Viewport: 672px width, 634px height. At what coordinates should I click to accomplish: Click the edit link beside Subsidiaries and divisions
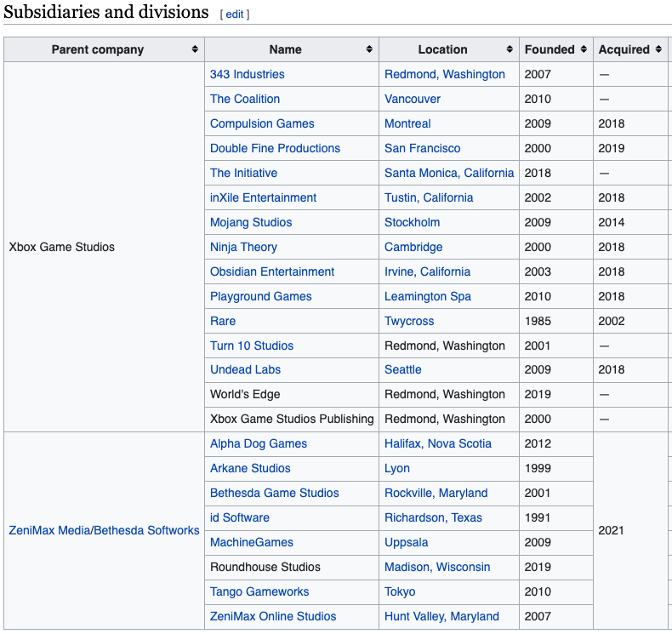coord(235,14)
